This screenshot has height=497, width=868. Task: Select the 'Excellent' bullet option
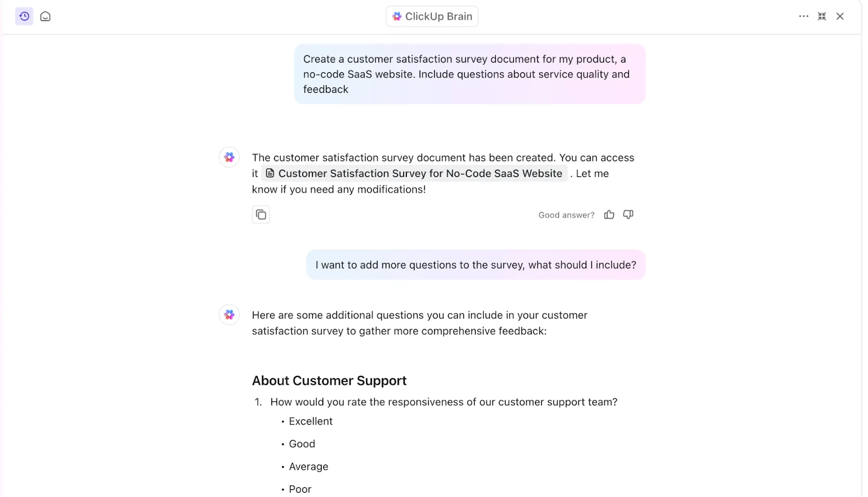(311, 422)
